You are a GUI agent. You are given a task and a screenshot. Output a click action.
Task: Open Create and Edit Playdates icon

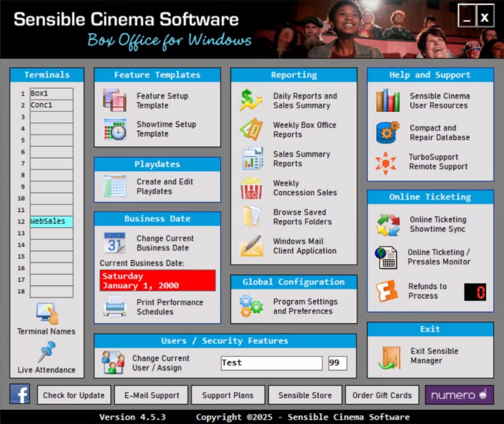coord(114,186)
